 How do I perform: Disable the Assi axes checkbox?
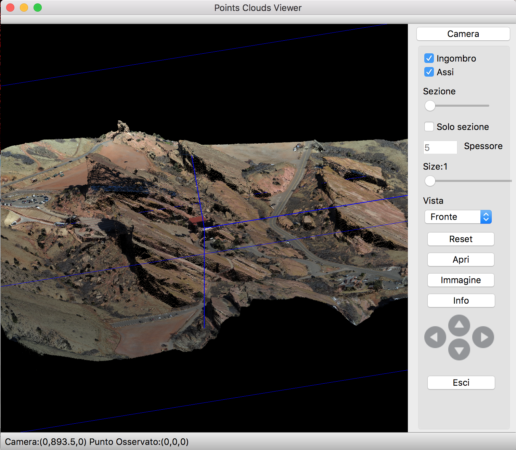coord(429,72)
